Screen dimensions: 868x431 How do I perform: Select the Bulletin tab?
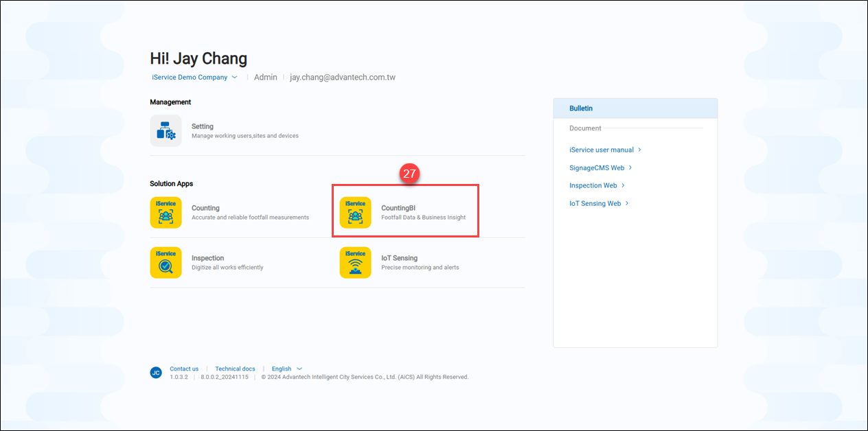click(x=581, y=108)
